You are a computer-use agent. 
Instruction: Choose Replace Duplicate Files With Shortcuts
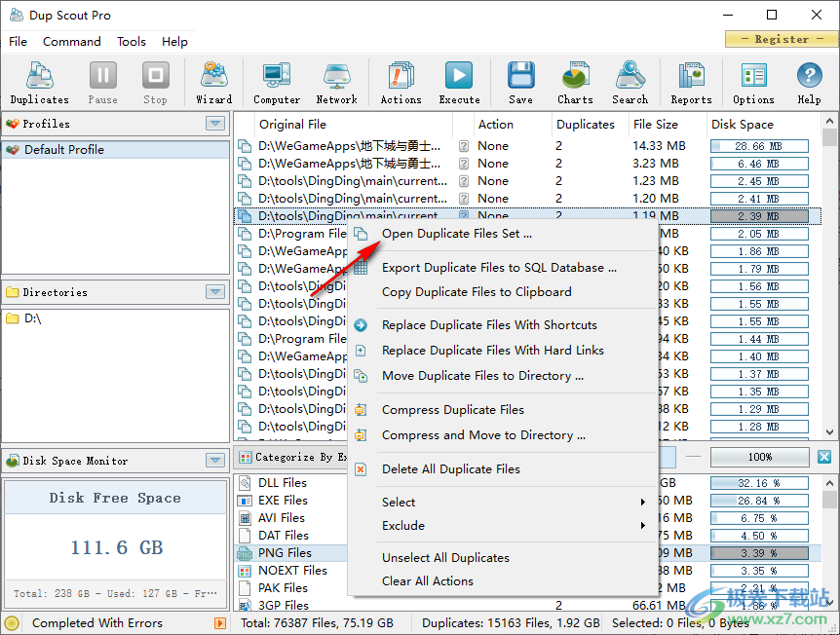[x=503, y=325]
